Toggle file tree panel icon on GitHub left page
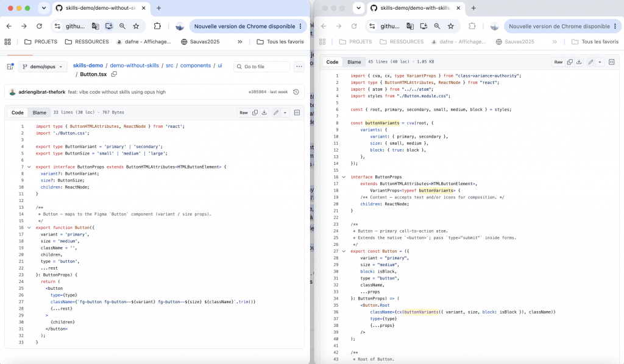 10,66
